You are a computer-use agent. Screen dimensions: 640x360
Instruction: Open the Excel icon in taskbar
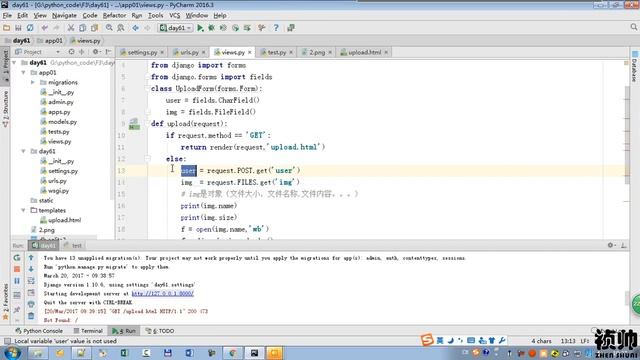pos(124,353)
